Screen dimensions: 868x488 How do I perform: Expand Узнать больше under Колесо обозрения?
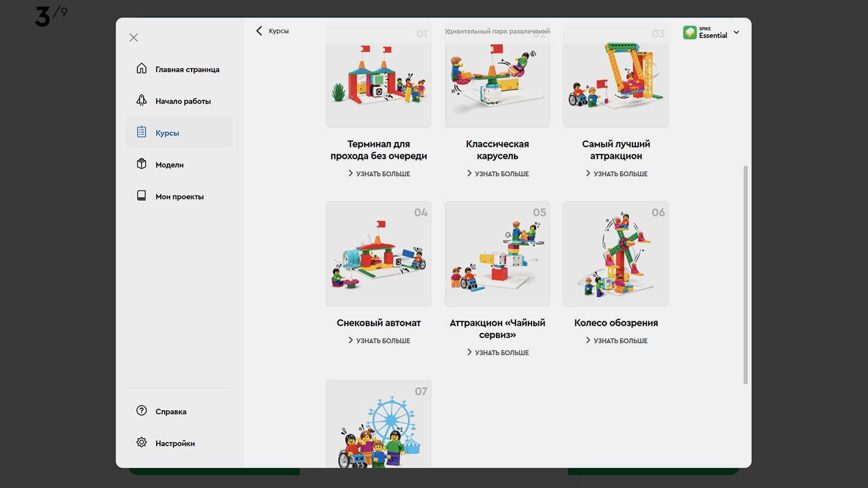[x=616, y=340]
